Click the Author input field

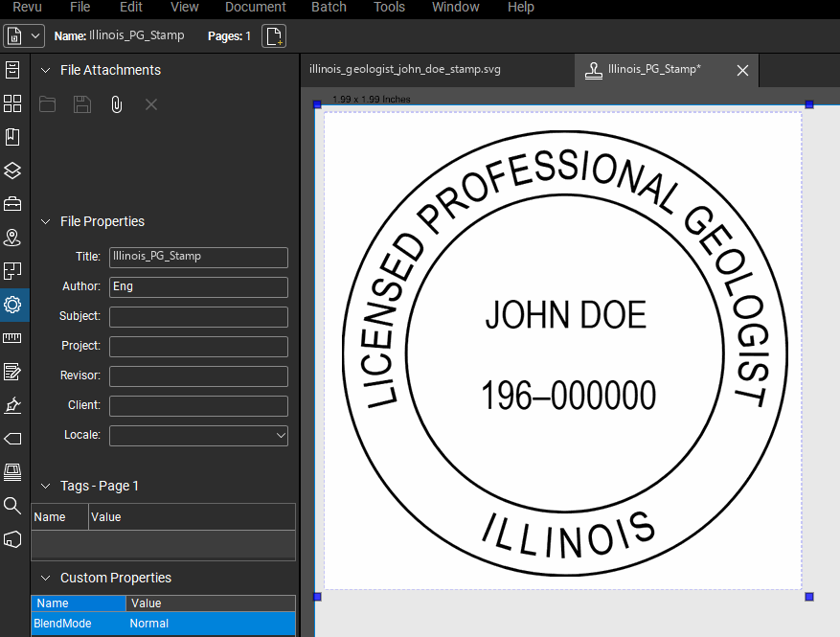(199, 287)
